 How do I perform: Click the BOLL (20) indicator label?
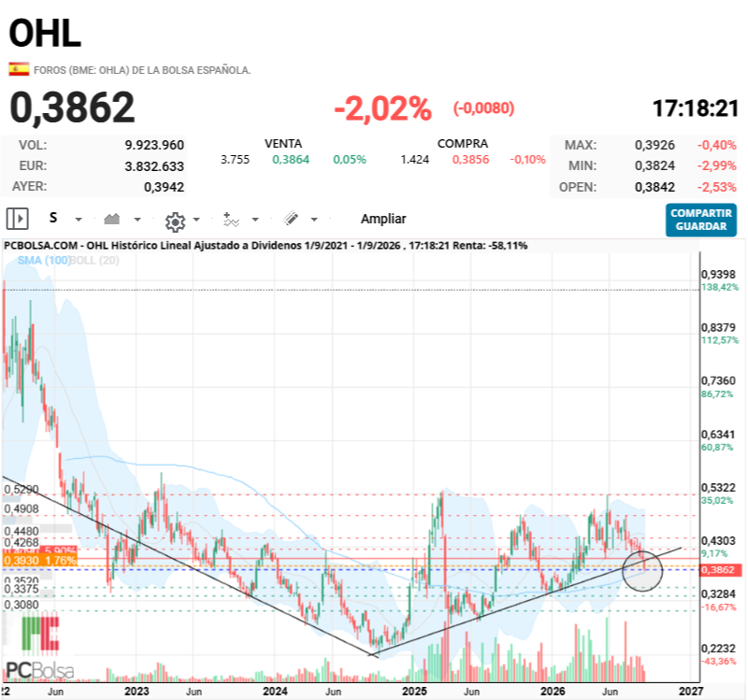94,261
